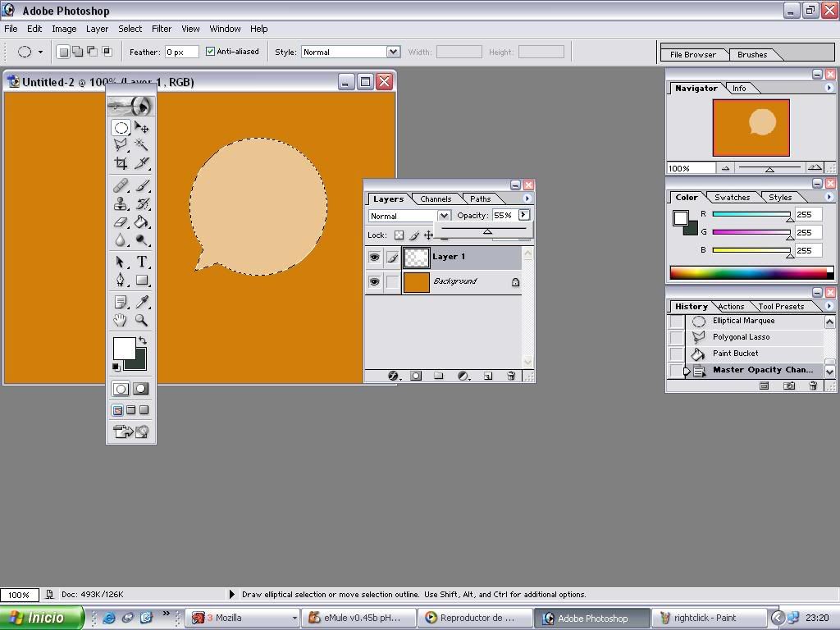Select the Crop tool
The height and width of the screenshot is (630, 840).
[121, 163]
